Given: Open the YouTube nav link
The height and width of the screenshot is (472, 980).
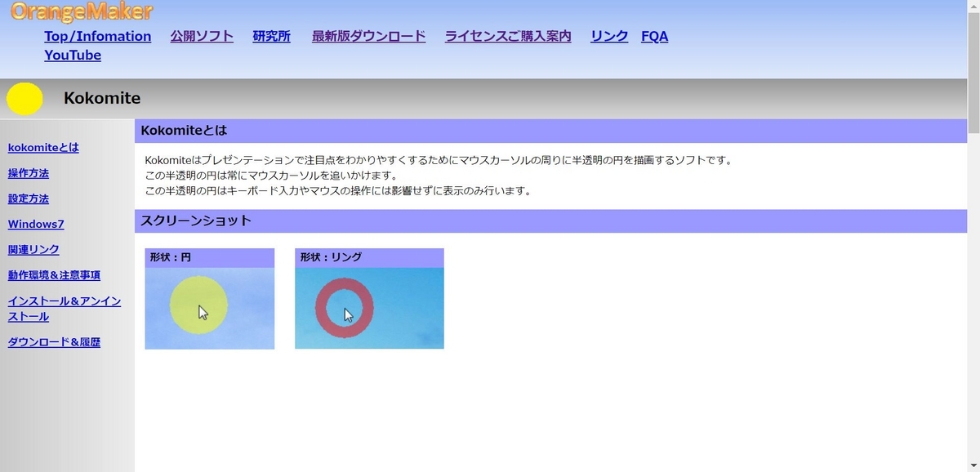Looking at the screenshot, I should pyautogui.click(x=73, y=55).
